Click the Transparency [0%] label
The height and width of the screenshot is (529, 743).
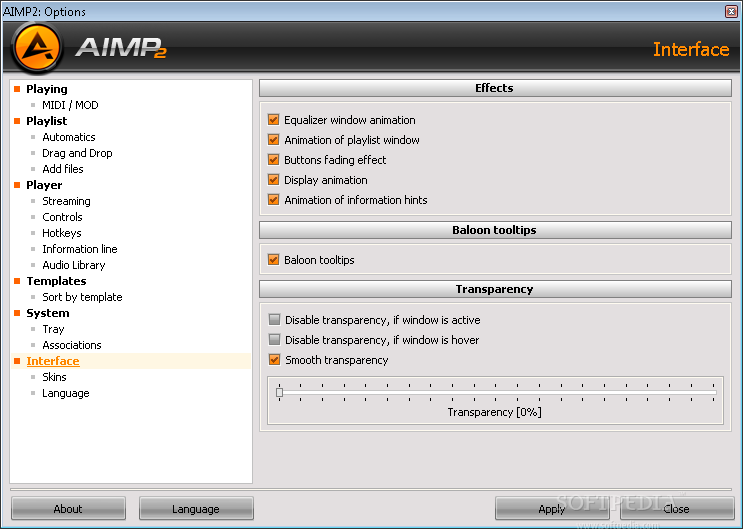tap(494, 412)
